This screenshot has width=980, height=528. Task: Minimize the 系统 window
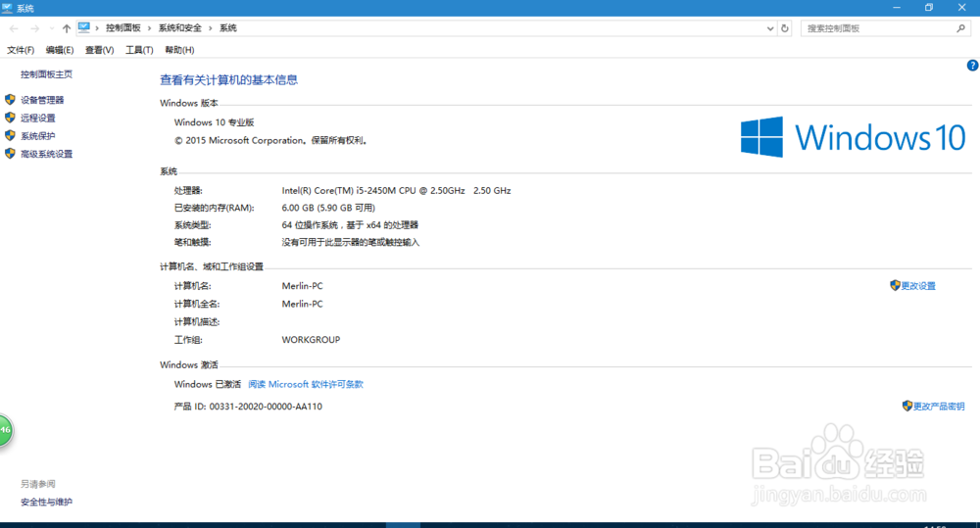897,8
